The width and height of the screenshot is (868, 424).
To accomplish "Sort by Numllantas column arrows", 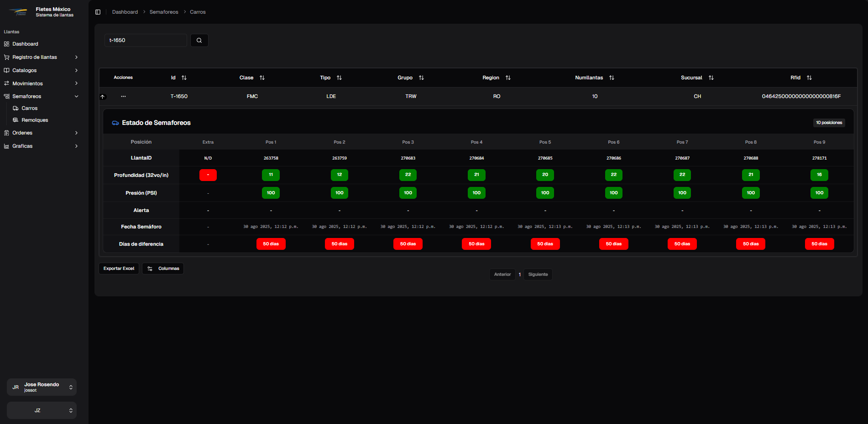I will point(612,78).
